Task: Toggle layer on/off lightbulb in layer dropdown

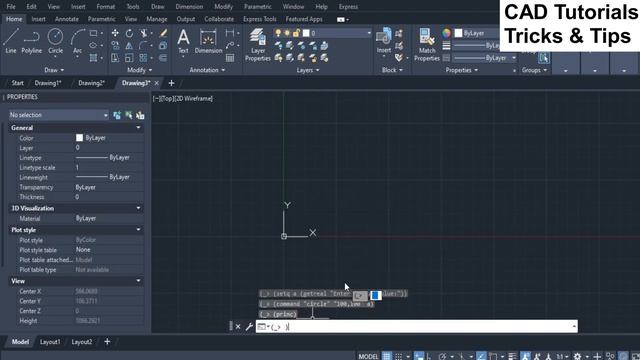Action: click(278, 33)
